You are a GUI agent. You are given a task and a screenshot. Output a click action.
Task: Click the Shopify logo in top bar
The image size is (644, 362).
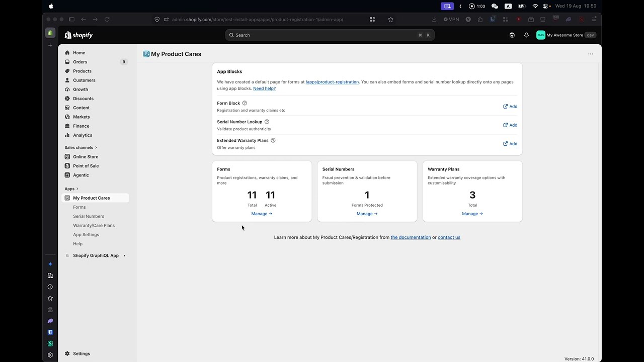coord(78,35)
